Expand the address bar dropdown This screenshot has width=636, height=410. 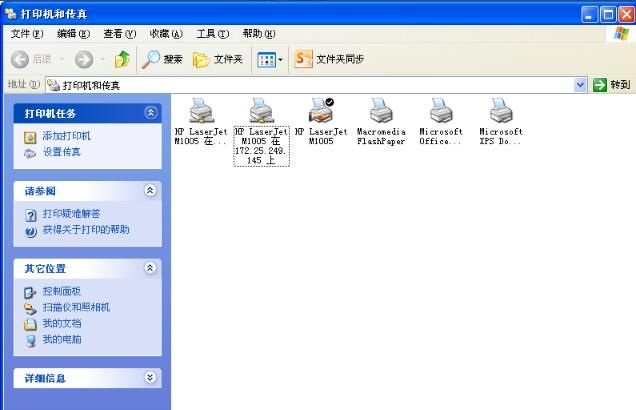coord(580,85)
